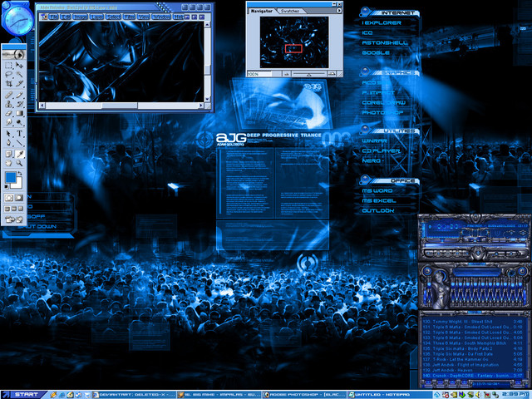Click the Navigator zoom in button
532x399 pixels.
click(x=332, y=74)
